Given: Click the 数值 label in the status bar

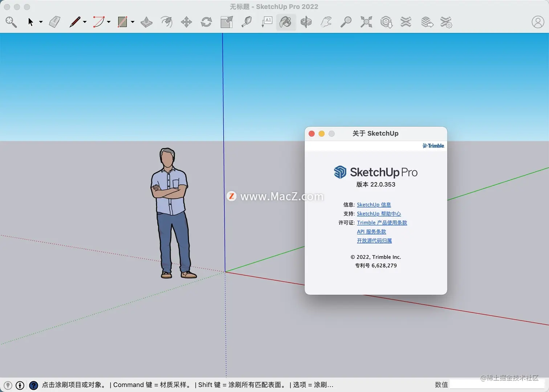Looking at the screenshot, I should coord(441,385).
